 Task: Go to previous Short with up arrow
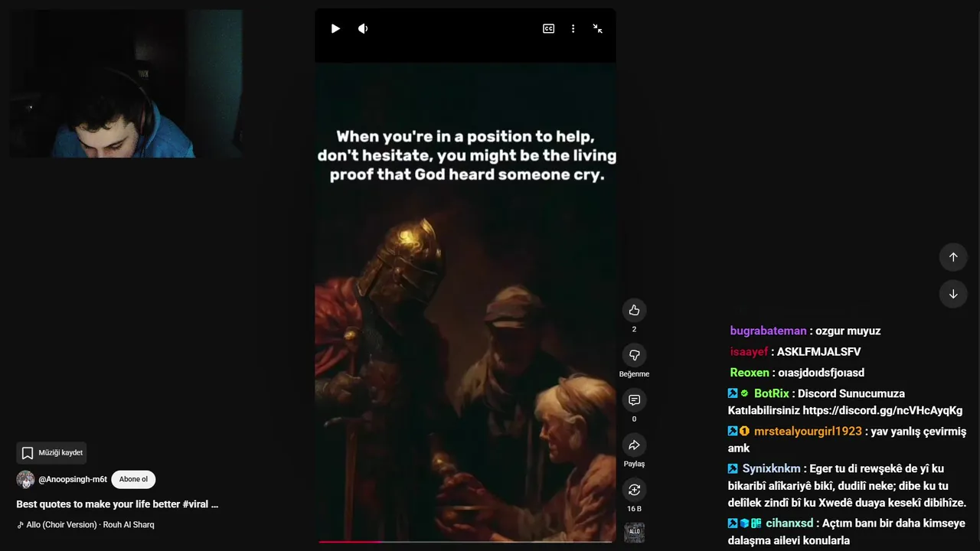click(953, 257)
